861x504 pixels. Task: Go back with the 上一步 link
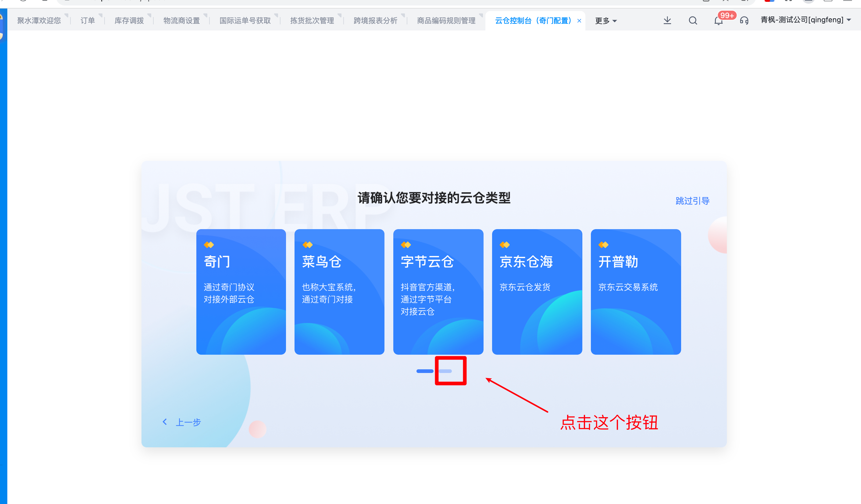188,422
